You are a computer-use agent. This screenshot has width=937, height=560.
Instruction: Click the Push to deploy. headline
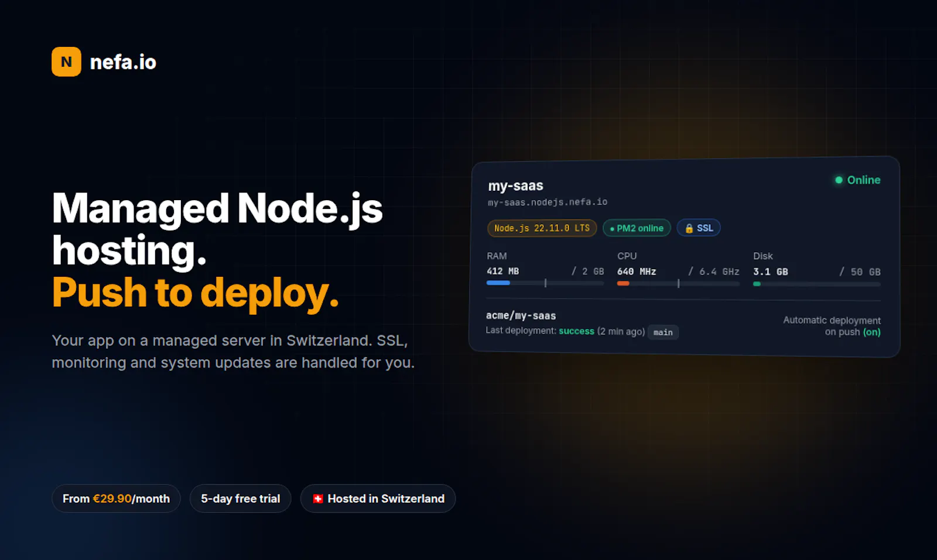[196, 292]
